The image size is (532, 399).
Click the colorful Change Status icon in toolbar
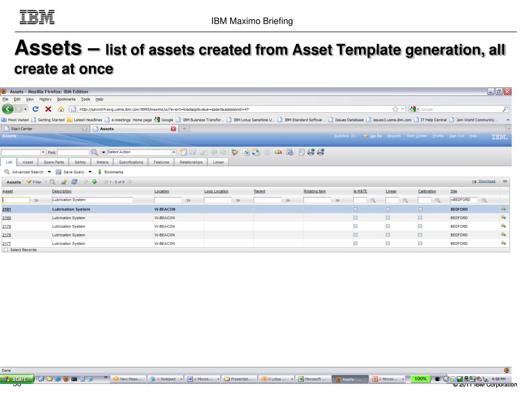pos(234,152)
